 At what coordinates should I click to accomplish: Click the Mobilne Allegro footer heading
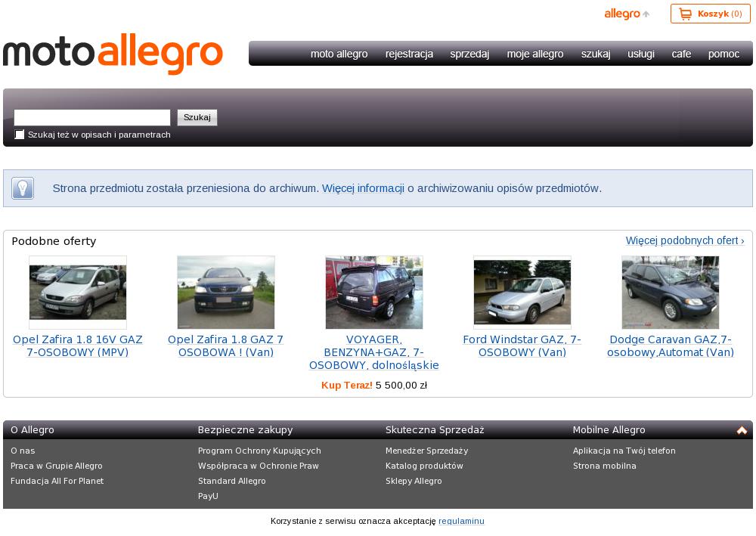[x=609, y=430]
